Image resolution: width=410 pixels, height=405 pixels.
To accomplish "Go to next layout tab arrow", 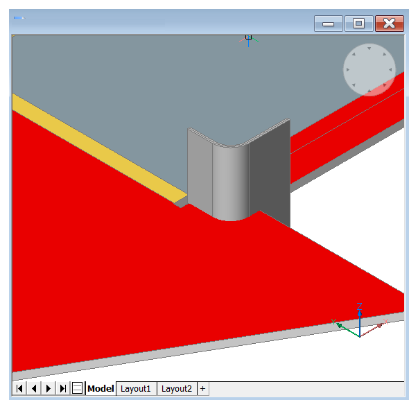I will [48, 388].
